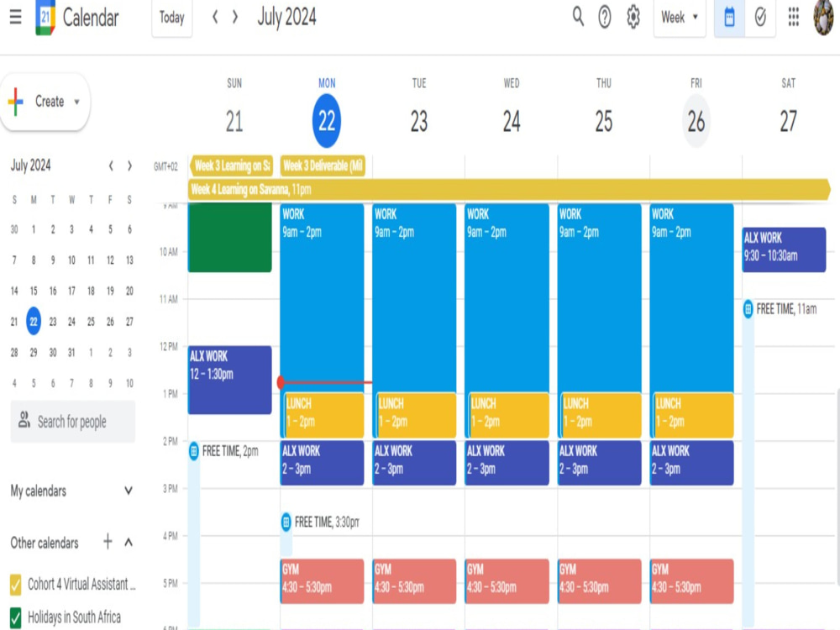The image size is (840, 630).
Task: Open the Settings gear menu
Action: 633,17
